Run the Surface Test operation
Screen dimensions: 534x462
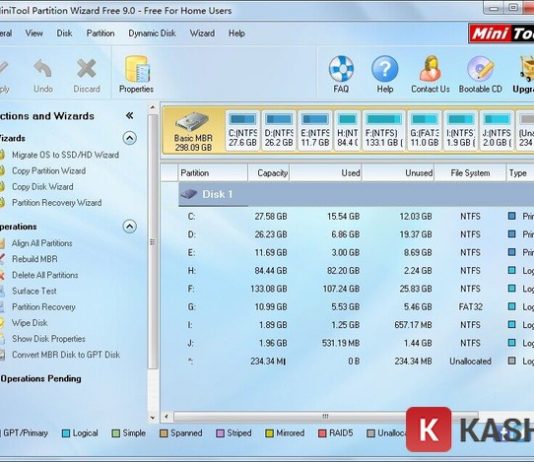coord(34,291)
